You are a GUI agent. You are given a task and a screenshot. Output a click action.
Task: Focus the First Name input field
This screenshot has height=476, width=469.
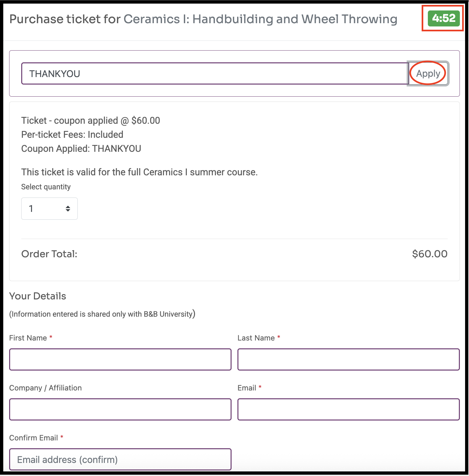click(120, 359)
